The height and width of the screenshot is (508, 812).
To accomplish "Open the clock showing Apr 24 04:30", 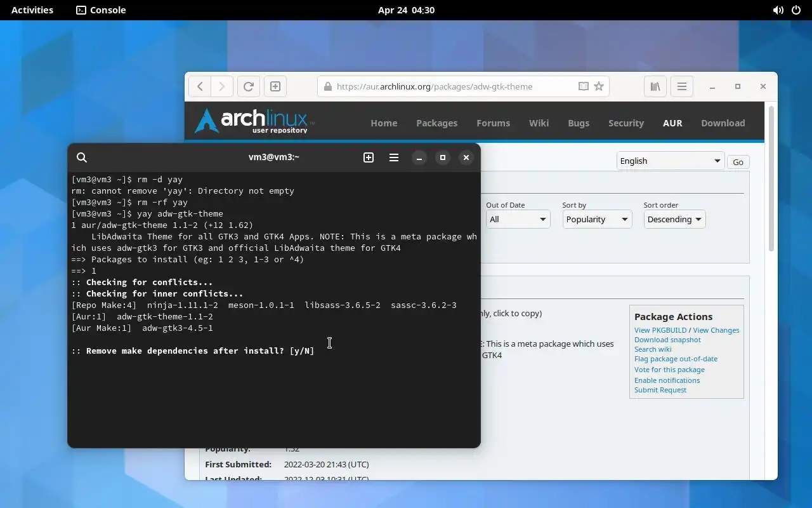I will point(406,10).
